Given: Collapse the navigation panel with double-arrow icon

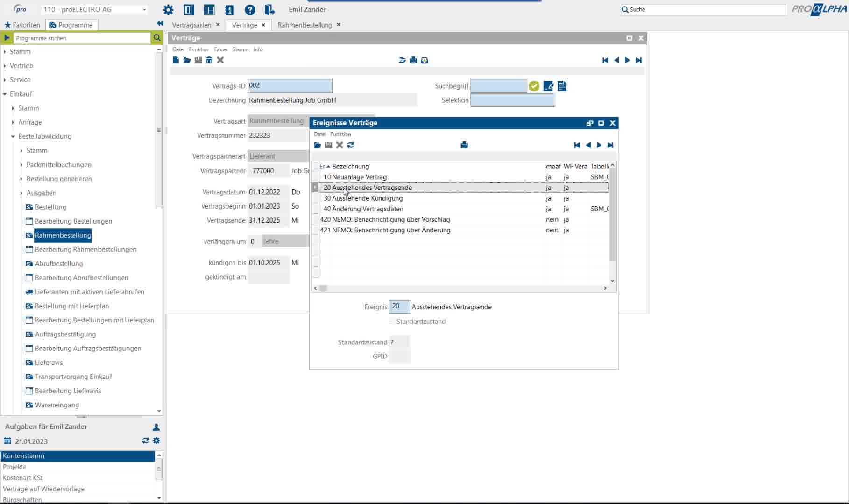Looking at the screenshot, I should pyautogui.click(x=160, y=23).
